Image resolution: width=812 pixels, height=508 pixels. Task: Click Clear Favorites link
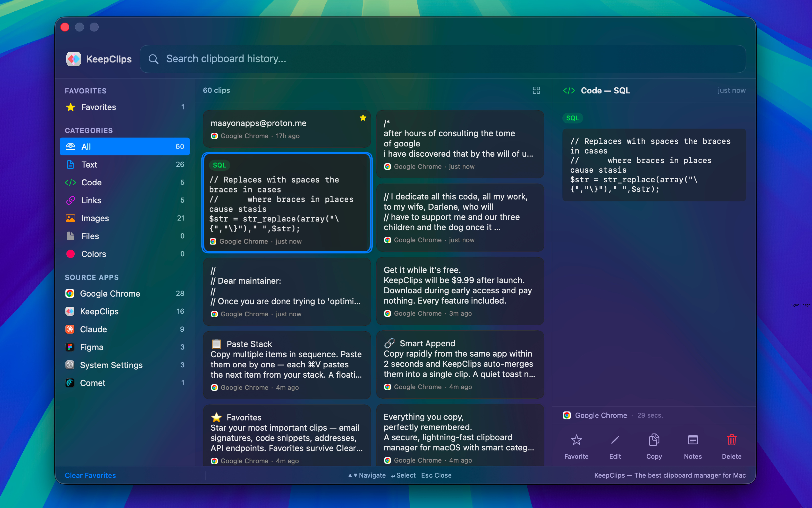[90, 475]
